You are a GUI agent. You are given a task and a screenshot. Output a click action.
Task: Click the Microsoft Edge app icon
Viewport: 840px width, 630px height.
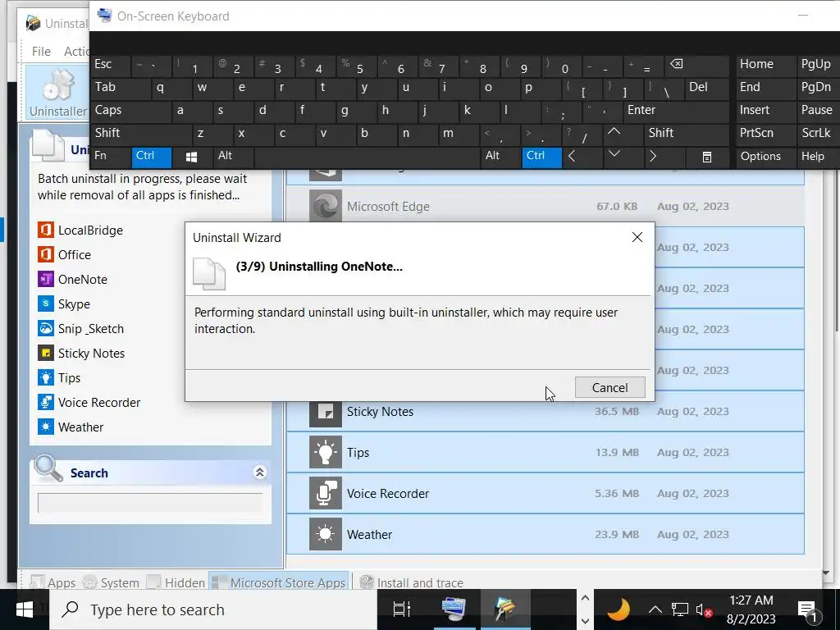[x=325, y=206]
